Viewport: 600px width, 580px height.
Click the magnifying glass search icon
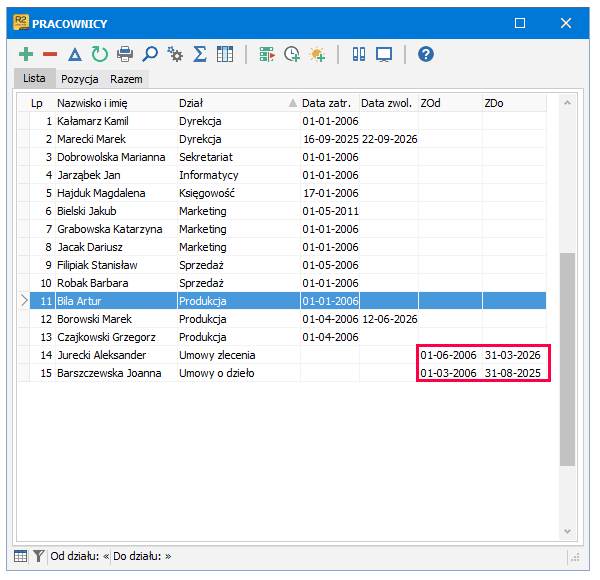[150, 54]
